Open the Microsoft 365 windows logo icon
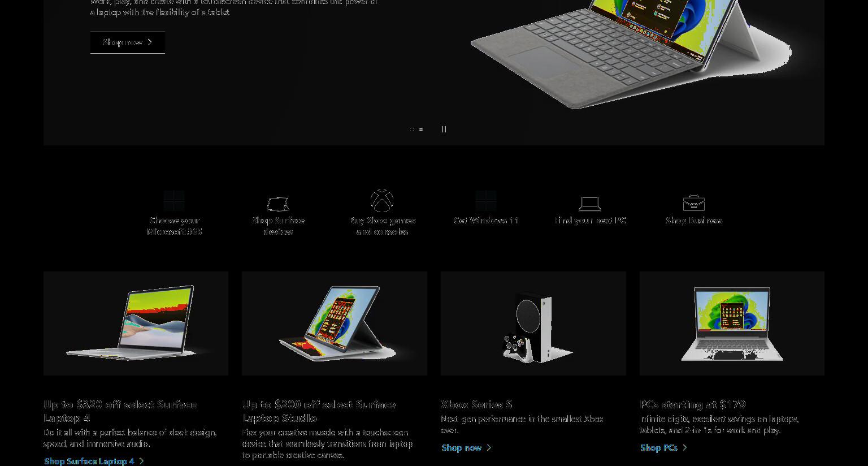 click(174, 201)
